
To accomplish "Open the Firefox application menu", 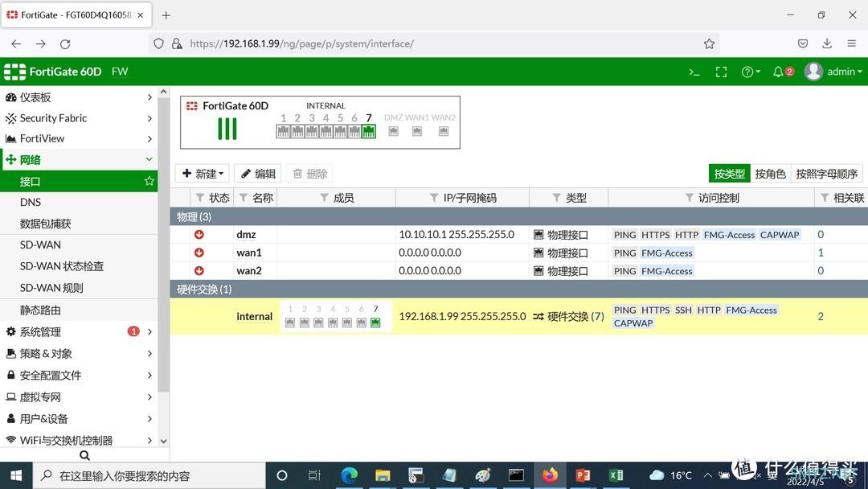I will [x=851, y=43].
